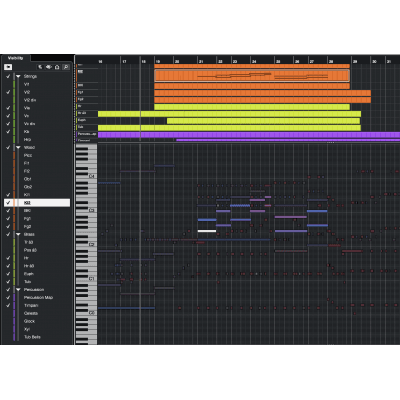Screen dimensions: 400x400
Task: Uncheck visibility of Fg1 track
Action: (x=8, y=218)
